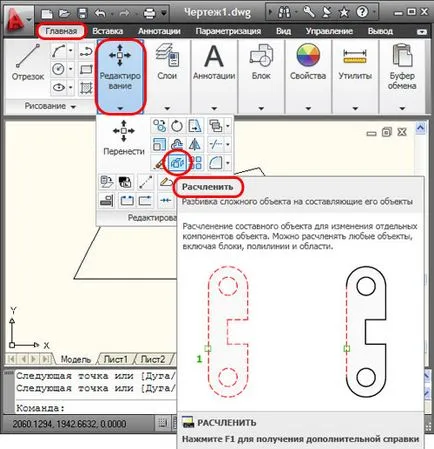Toggle the status bar snap mode button
The width and height of the screenshot is (434, 449).
coord(162,423)
